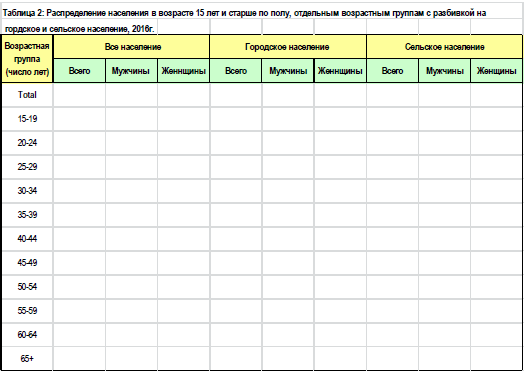This screenshot has height=375, width=527.
Task: Click the 'Женщины' subheader under Сельское население
Action: (x=496, y=71)
